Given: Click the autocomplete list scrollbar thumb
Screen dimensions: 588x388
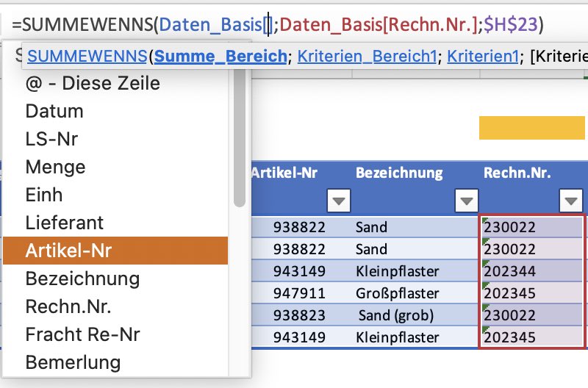Looking at the screenshot, I should [x=240, y=138].
